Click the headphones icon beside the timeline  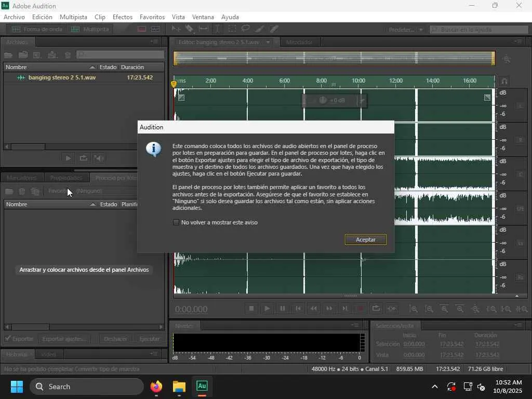pyautogui.click(x=504, y=82)
